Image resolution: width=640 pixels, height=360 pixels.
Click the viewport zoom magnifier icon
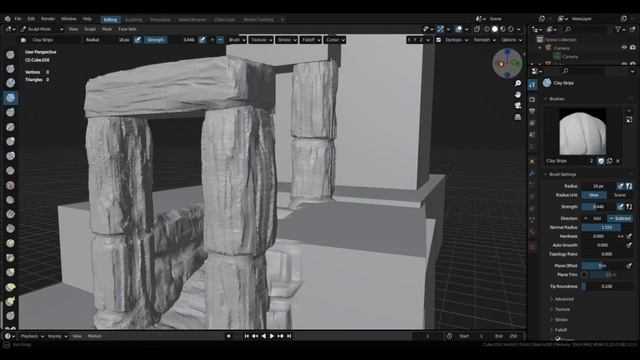click(518, 83)
